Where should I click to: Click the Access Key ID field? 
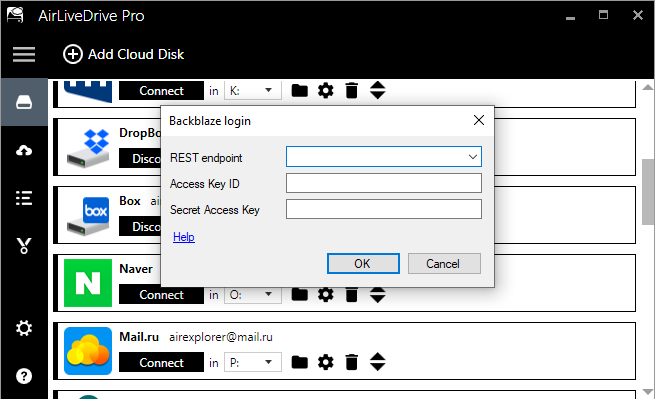[383, 183]
